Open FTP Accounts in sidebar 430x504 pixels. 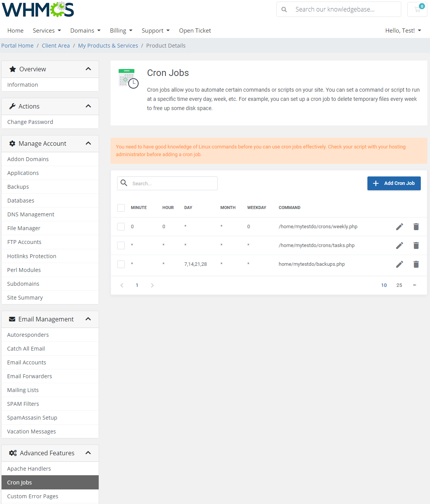(50, 242)
